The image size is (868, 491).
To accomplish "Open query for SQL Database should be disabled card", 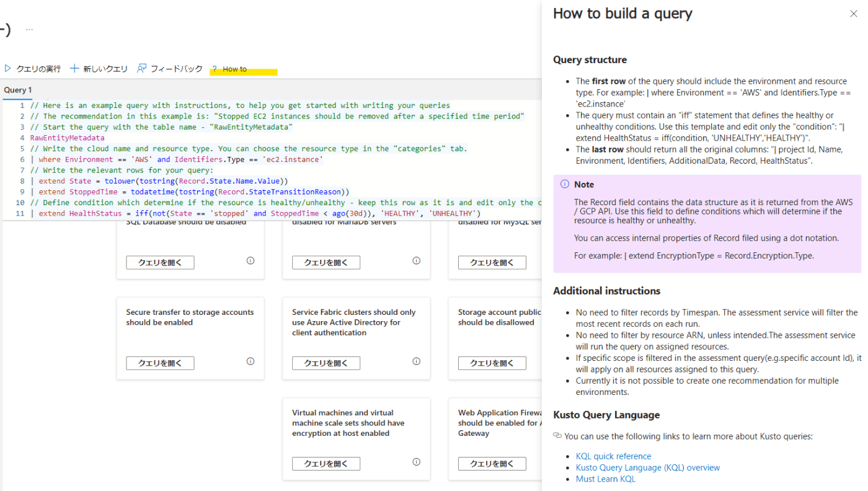I will (160, 262).
